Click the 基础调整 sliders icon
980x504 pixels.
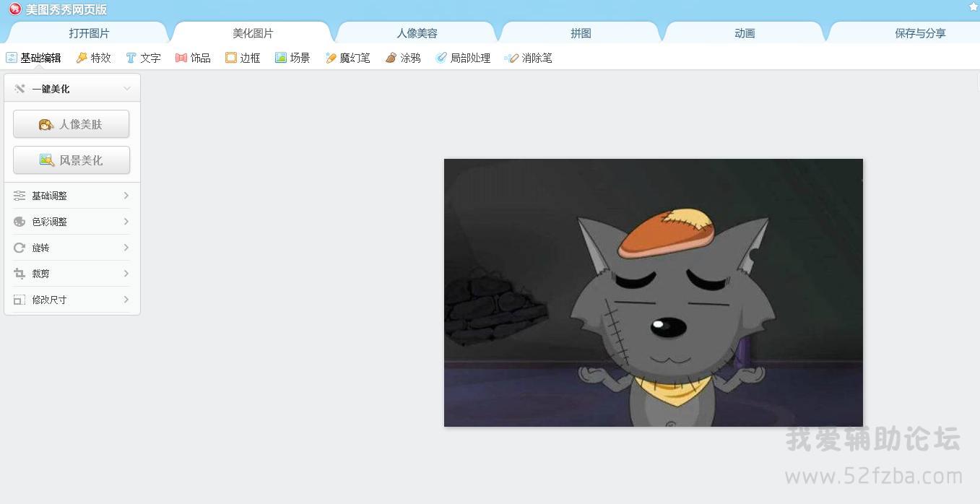coord(19,196)
